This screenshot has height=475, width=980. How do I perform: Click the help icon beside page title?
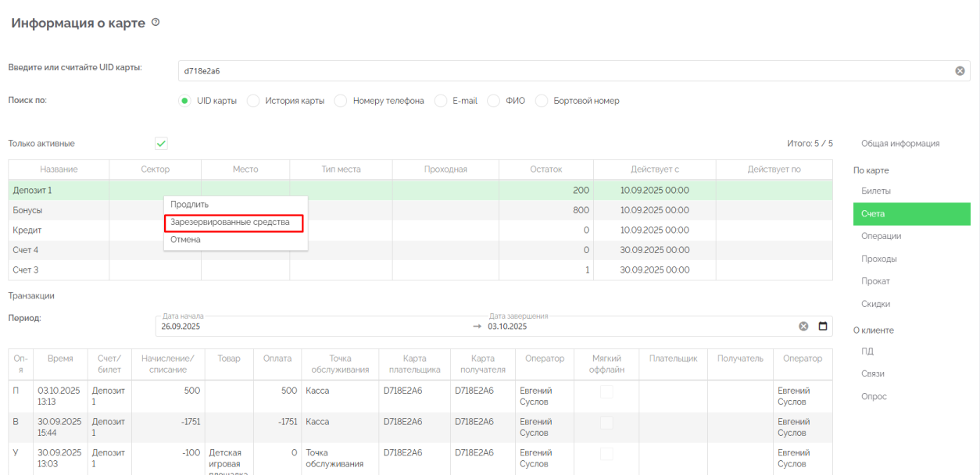[156, 23]
